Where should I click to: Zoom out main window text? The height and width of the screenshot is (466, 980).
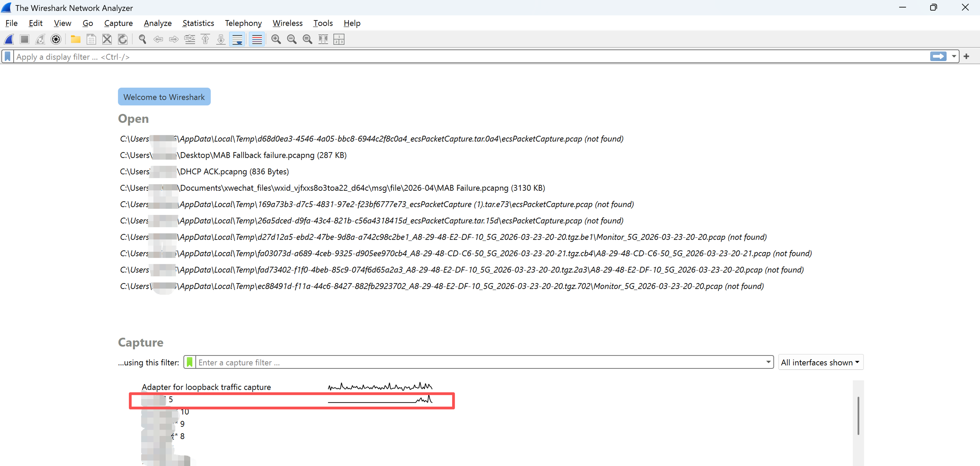point(292,39)
